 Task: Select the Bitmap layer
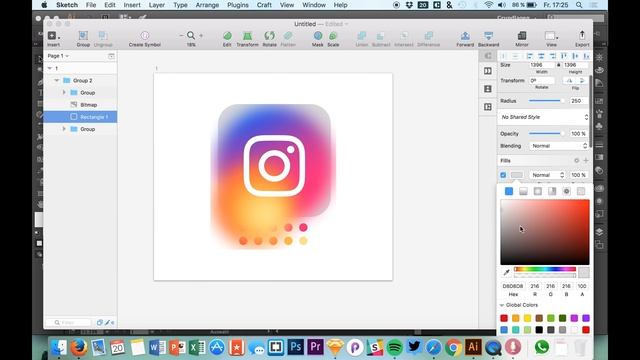[x=80, y=105]
